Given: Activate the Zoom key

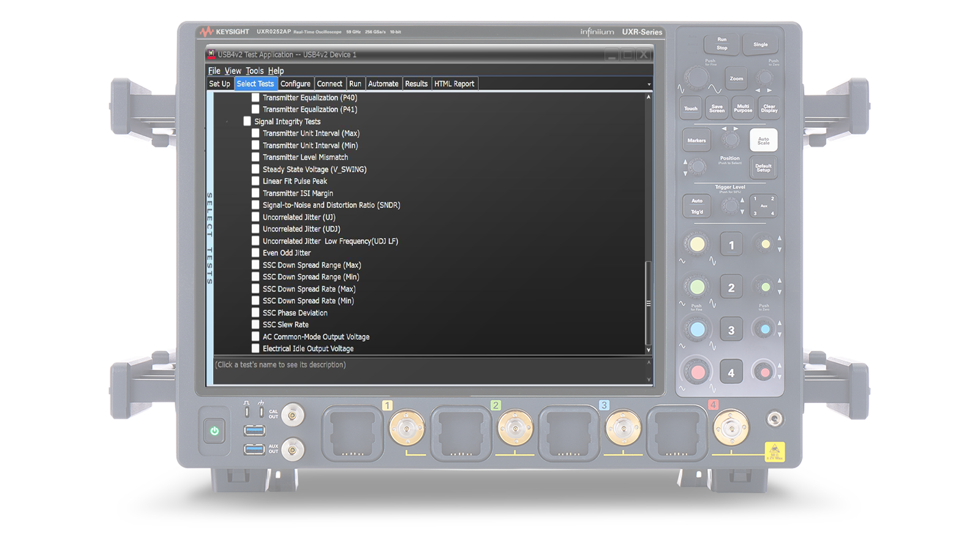Looking at the screenshot, I should coord(736,78).
